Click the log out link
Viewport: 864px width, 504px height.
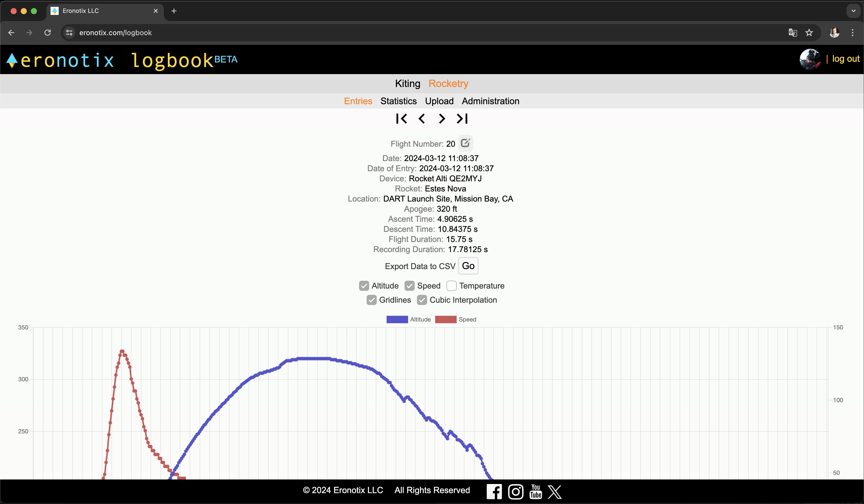click(x=846, y=59)
